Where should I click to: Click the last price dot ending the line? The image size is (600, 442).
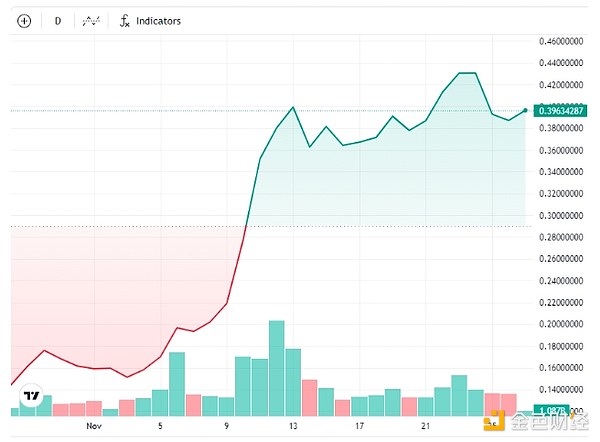click(525, 110)
